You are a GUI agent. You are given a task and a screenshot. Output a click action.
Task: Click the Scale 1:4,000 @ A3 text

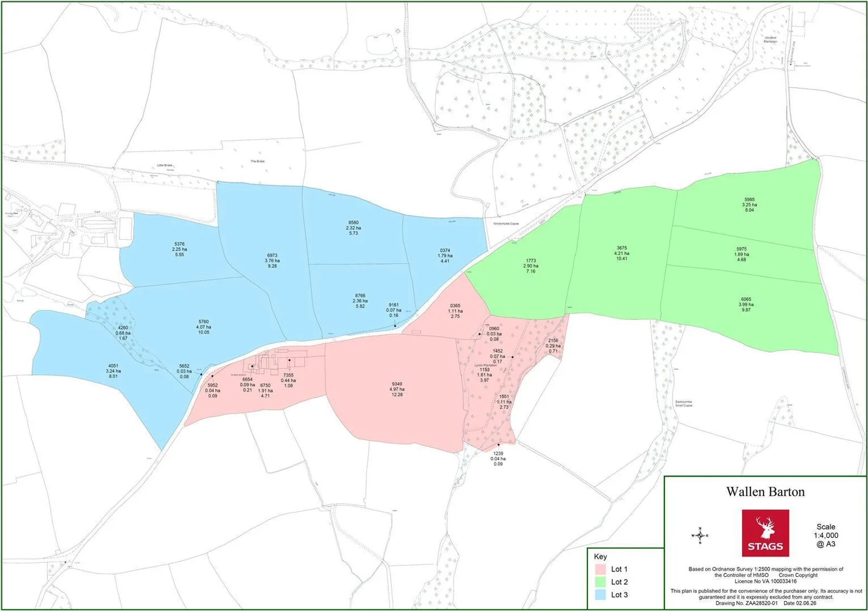coord(826,535)
